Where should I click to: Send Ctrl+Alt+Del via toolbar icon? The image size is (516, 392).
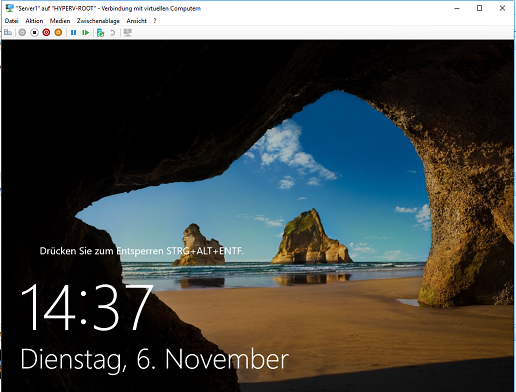click(x=8, y=32)
